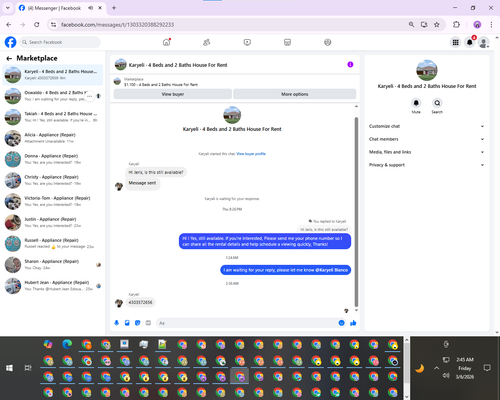
Task: Open the Video icon in top navigation
Action: click(x=247, y=42)
